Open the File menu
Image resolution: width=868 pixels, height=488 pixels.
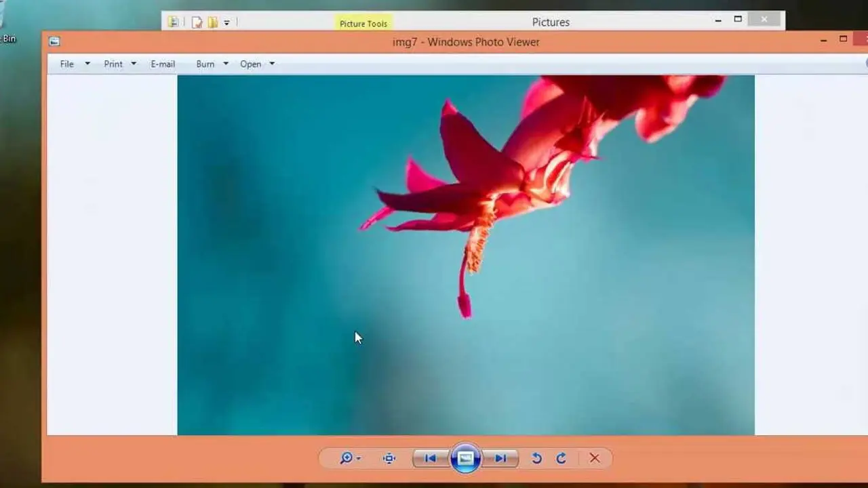click(x=66, y=64)
